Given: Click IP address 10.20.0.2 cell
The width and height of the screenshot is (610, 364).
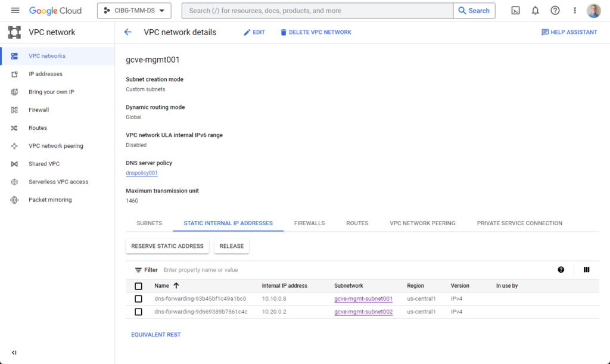Looking at the screenshot, I should pos(274,312).
